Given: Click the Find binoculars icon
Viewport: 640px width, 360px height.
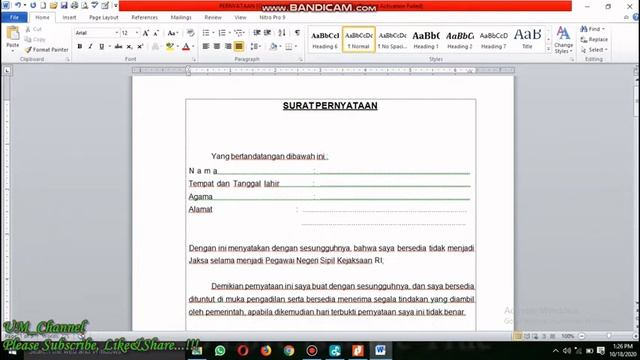Looking at the screenshot, I should [x=584, y=29].
